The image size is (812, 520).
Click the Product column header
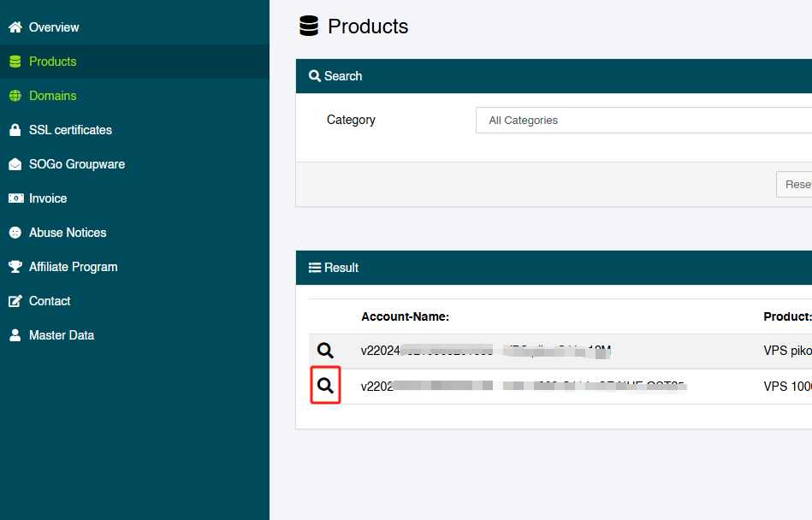pyautogui.click(x=786, y=316)
